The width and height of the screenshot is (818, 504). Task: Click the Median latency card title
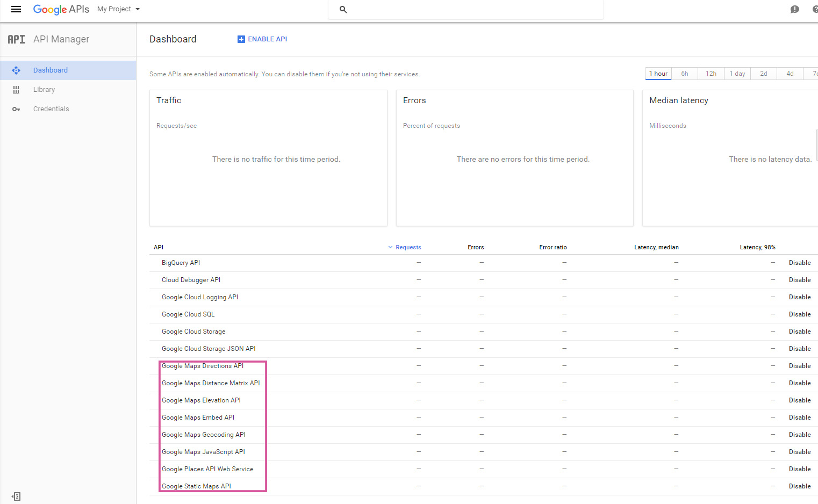pyautogui.click(x=679, y=100)
